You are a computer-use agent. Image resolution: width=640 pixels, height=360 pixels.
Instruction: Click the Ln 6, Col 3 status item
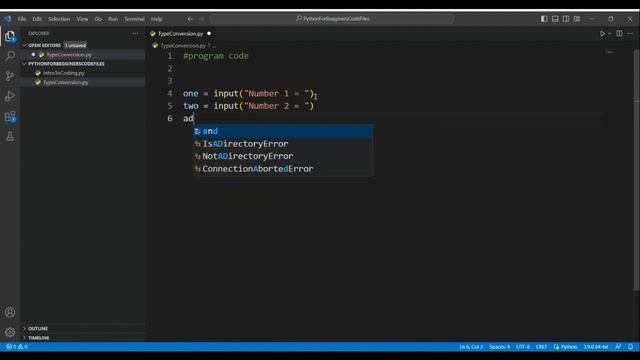click(x=471, y=347)
